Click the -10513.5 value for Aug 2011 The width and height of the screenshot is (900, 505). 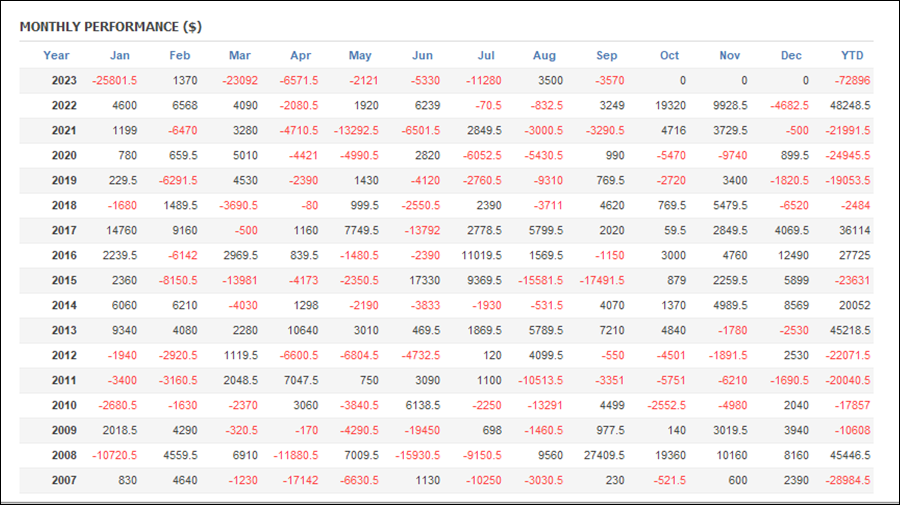[x=541, y=380]
